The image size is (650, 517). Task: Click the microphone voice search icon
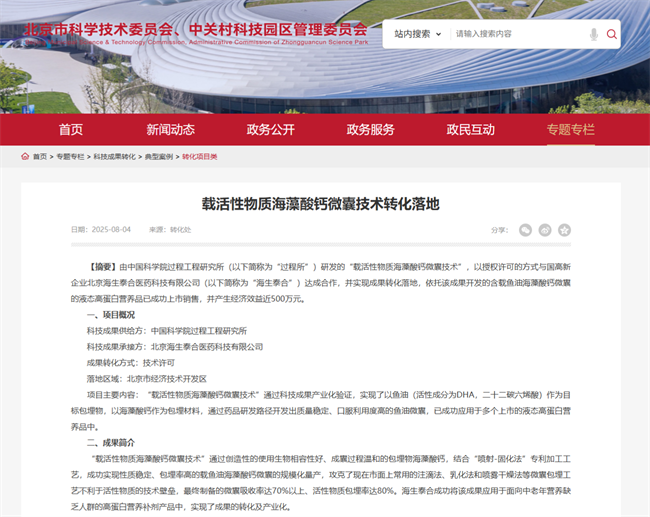click(594, 34)
